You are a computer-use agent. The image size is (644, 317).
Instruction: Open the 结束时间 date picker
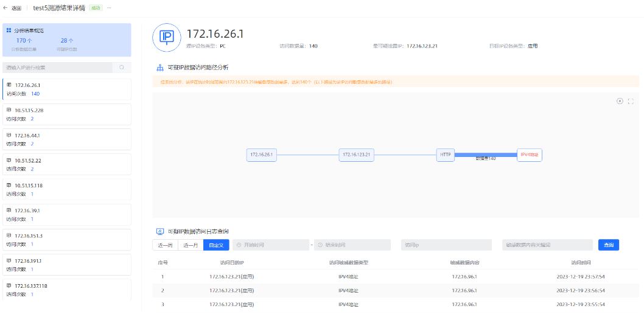pyautogui.click(x=352, y=245)
